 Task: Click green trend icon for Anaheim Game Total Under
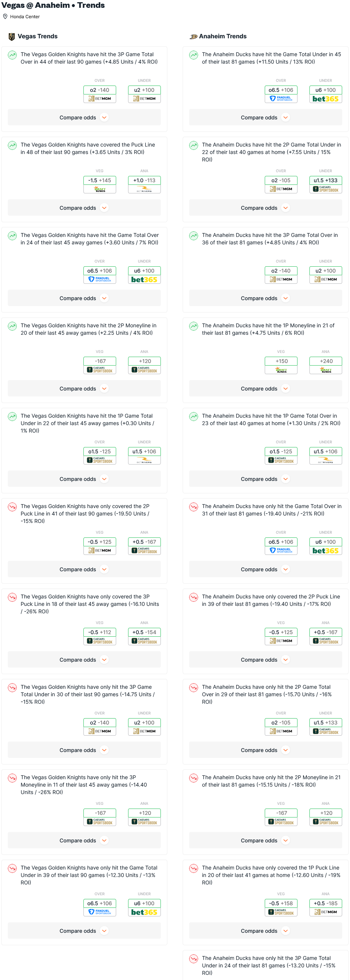[194, 55]
